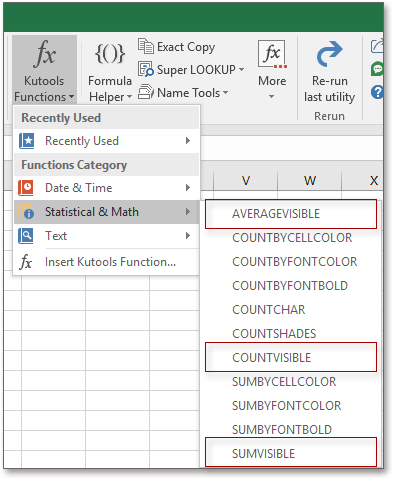The image size is (393, 479).
Task: Select the AVERAGEVISIBLE function
Action: tap(291, 214)
